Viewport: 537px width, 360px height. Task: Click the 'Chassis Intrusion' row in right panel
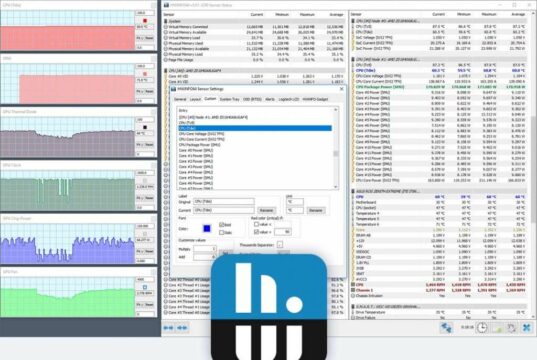(439, 296)
